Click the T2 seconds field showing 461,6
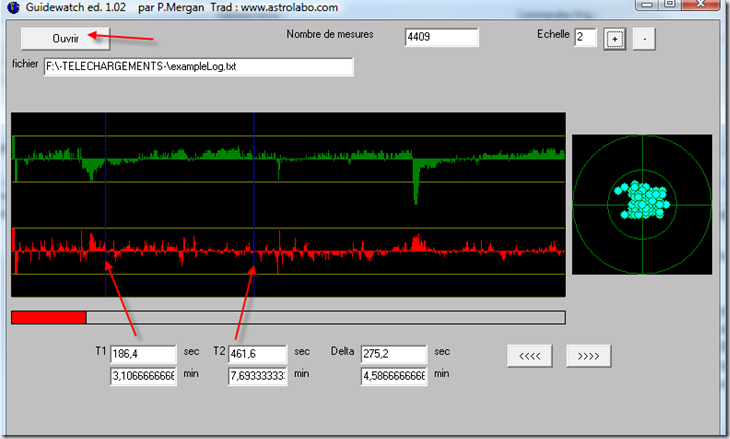Screen dimensions: 730x439 point(257,354)
